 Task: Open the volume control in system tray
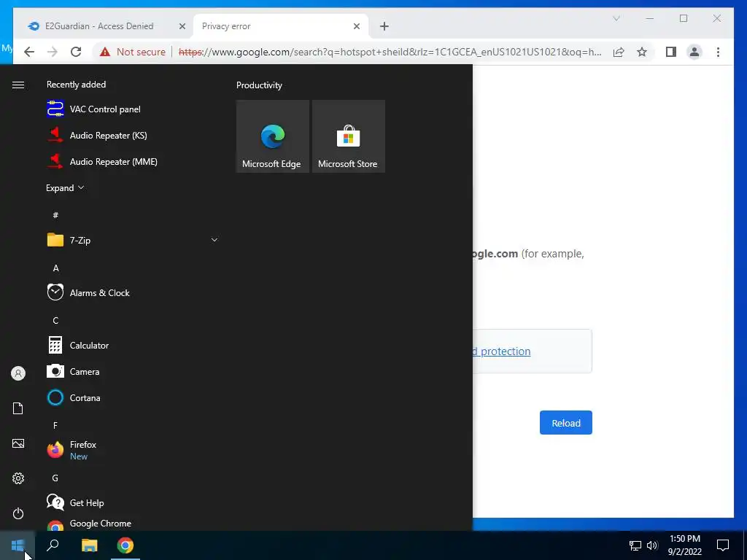point(652,545)
